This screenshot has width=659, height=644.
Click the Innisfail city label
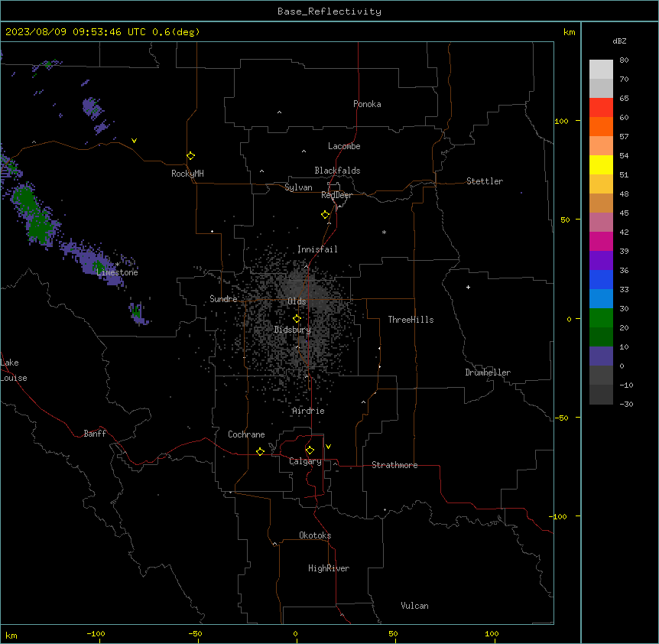pos(317,249)
